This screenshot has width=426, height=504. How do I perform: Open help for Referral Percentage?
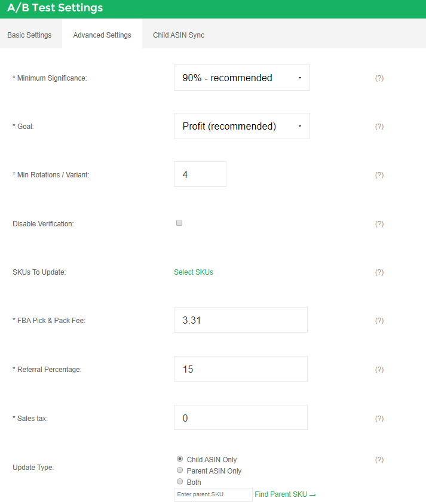pyautogui.click(x=379, y=370)
